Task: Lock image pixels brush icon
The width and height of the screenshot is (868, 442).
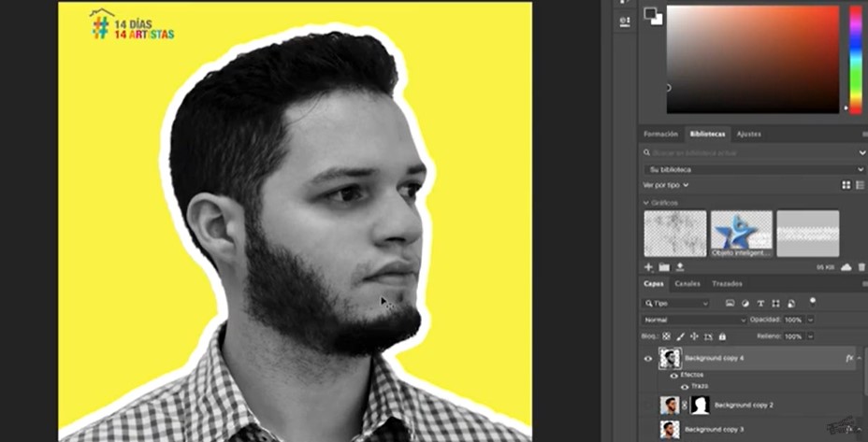Action: click(x=681, y=336)
